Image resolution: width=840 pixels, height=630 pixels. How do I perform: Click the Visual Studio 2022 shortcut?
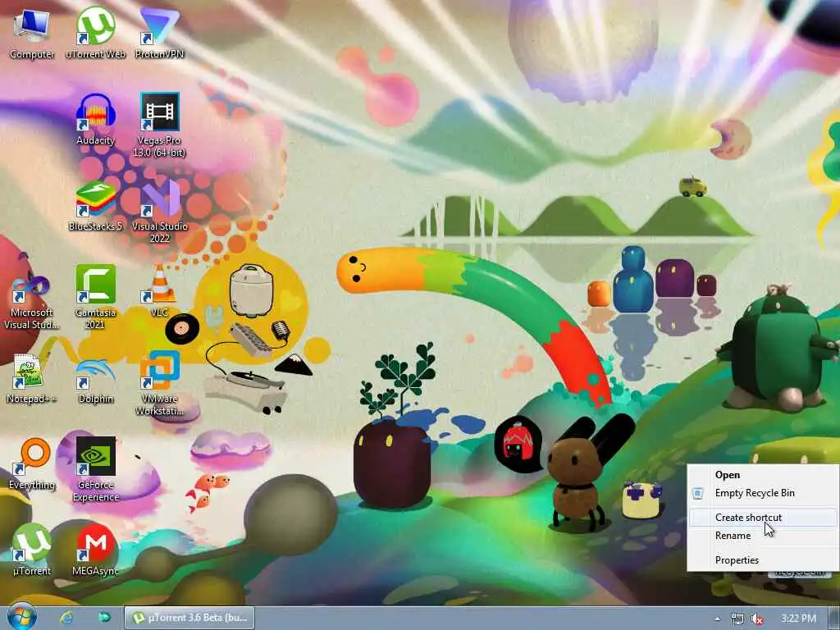(x=159, y=211)
